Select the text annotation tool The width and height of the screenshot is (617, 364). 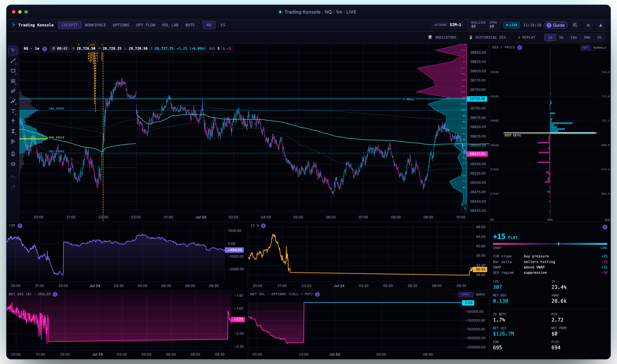coord(13,111)
